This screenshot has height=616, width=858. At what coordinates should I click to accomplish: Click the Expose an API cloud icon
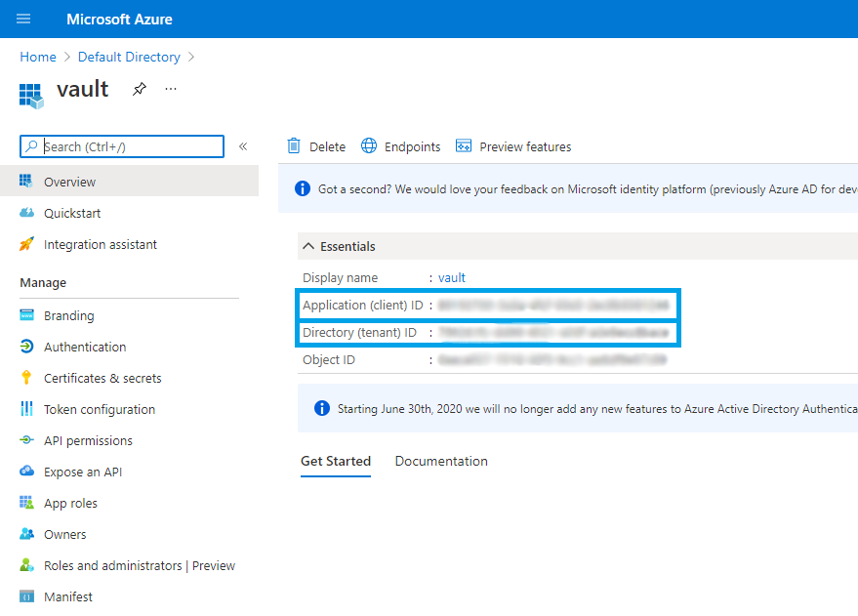(x=26, y=471)
